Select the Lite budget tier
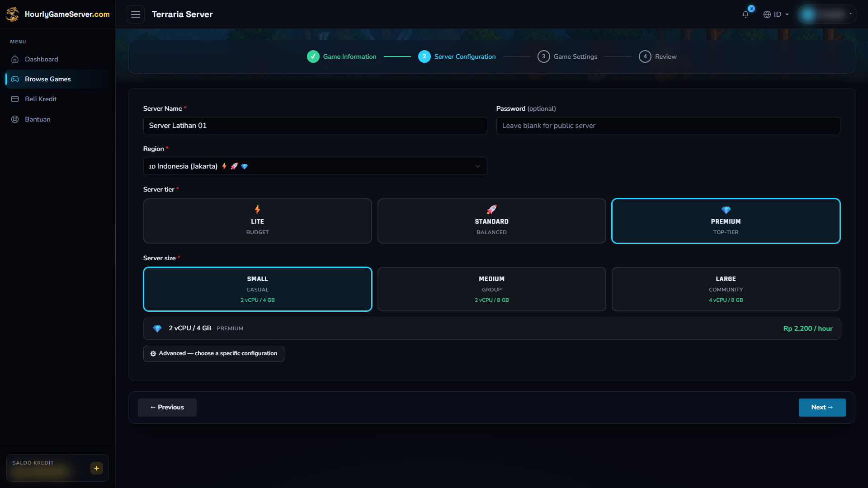 258,221
